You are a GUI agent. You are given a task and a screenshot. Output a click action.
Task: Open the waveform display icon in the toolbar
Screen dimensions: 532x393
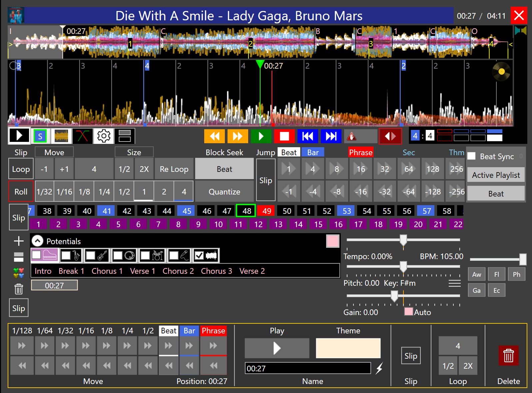click(61, 136)
